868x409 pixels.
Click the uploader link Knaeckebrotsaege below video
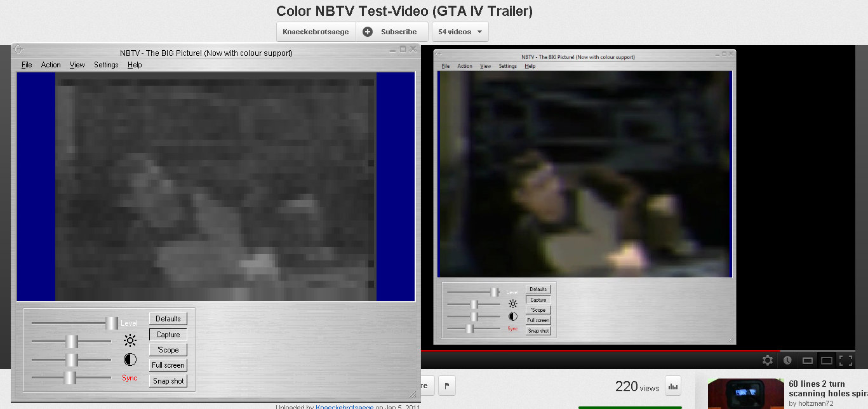pyautogui.click(x=344, y=406)
